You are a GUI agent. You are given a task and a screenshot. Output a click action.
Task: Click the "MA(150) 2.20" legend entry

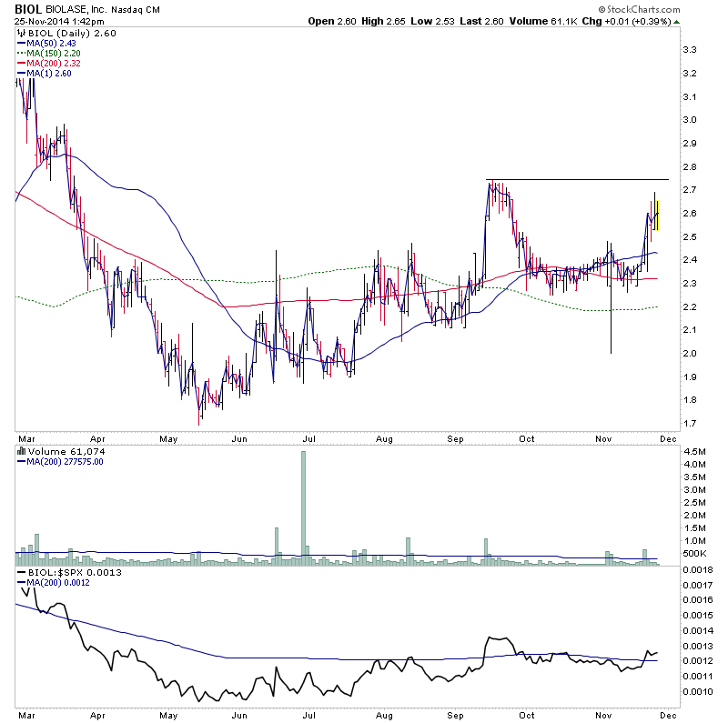(54, 54)
